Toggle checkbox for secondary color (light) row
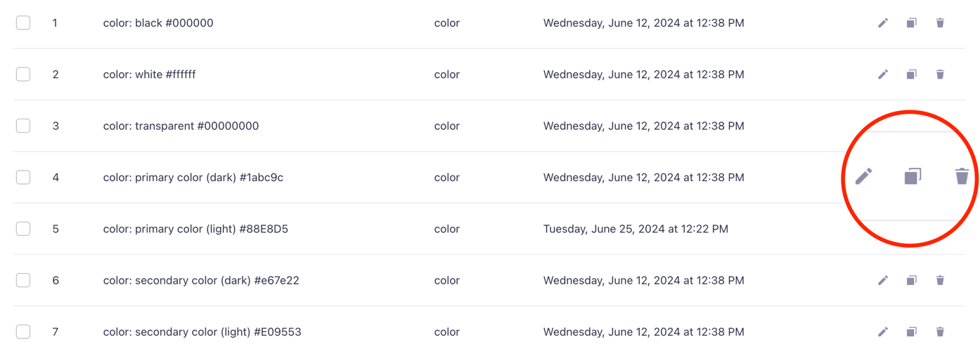Screen dimensions: 980x356 [x=23, y=331]
